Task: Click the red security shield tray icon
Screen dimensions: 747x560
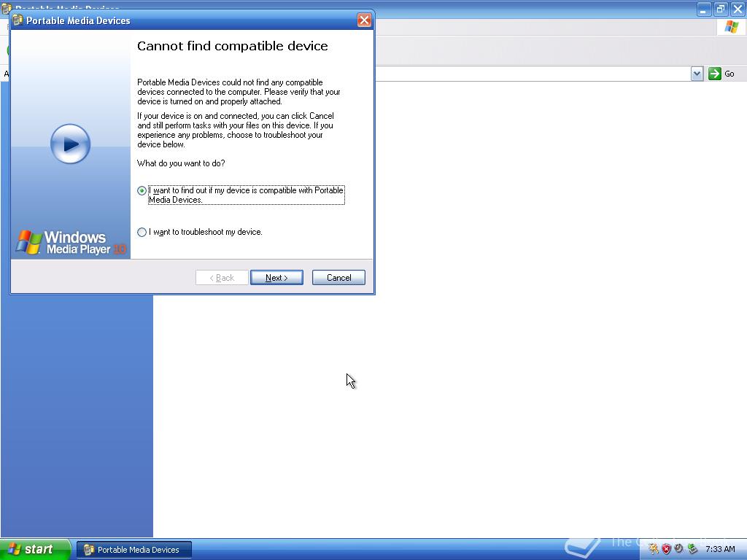Action: [667, 550]
